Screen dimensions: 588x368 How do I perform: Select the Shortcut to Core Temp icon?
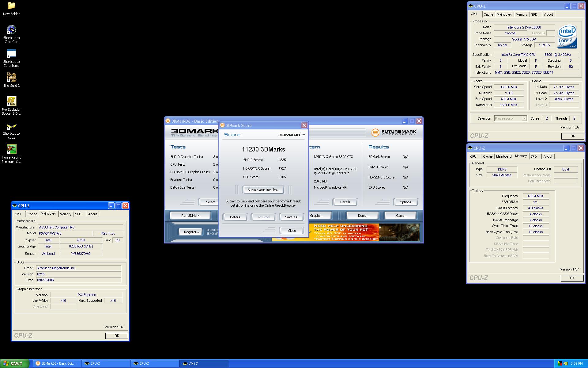(11, 58)
